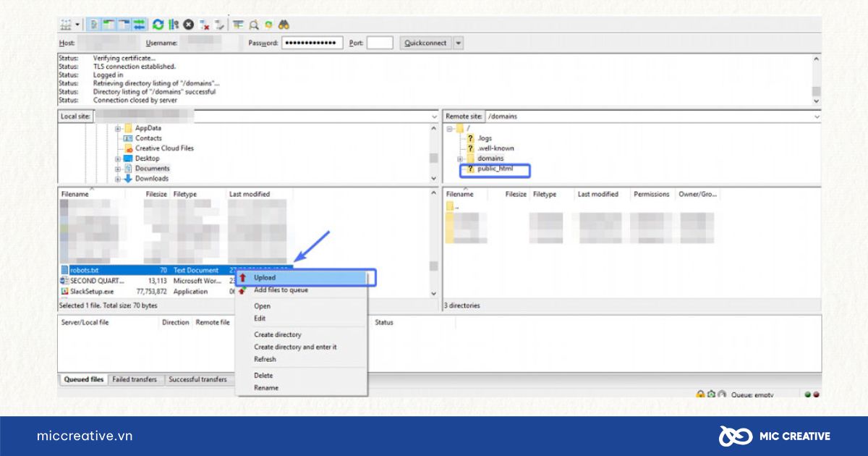Viewport: 868px width, 456px height.
Task: Toggle remote directory tree display
Action: [x=124, y=25]
